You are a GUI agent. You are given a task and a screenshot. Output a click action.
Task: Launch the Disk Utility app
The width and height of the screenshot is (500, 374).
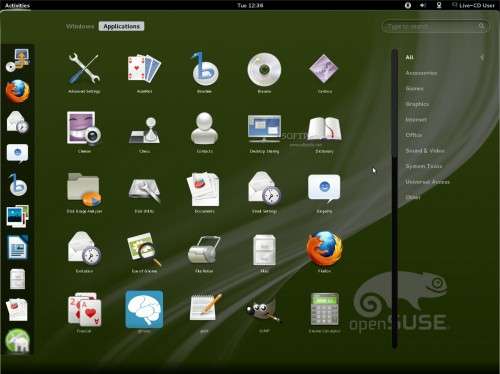pos(144,190)
